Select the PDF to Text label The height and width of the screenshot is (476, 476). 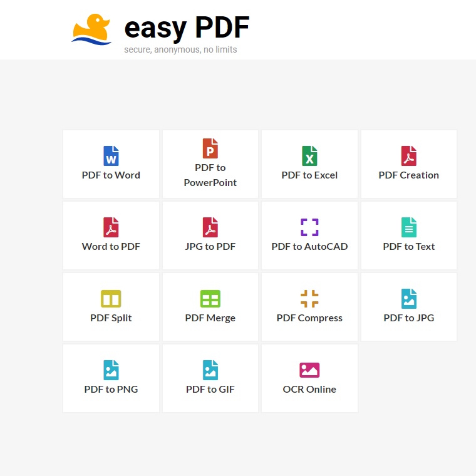click(408, 247)
